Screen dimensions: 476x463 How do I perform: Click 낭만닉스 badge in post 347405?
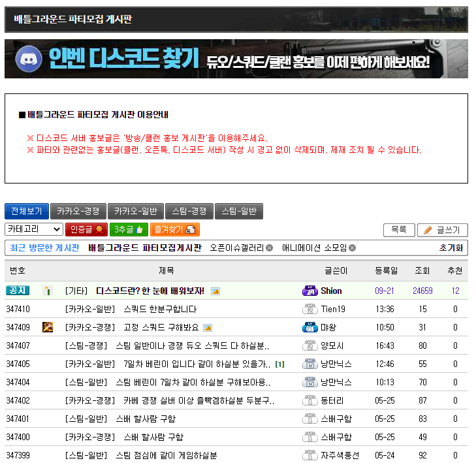[310, 364]
